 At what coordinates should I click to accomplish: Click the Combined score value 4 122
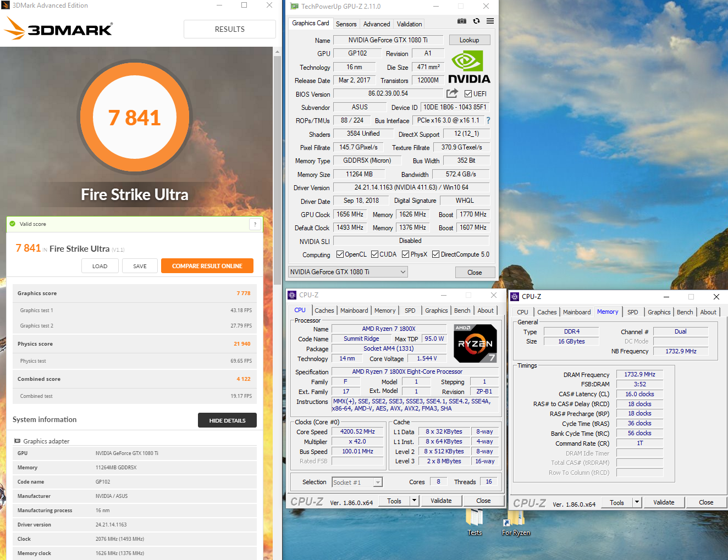244,379
